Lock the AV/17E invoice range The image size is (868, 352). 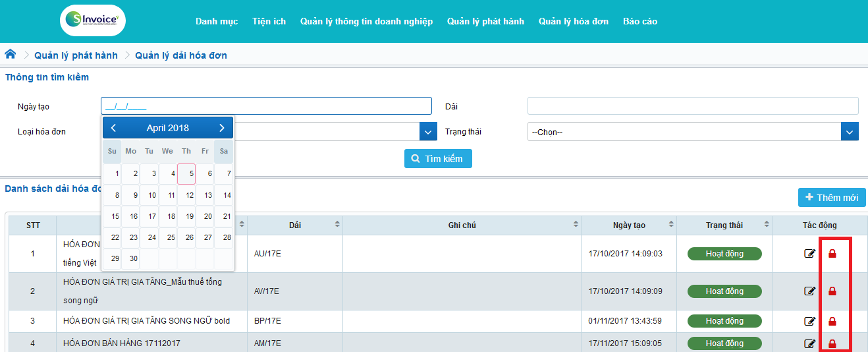pyautogui.click(x=832, y=291)
